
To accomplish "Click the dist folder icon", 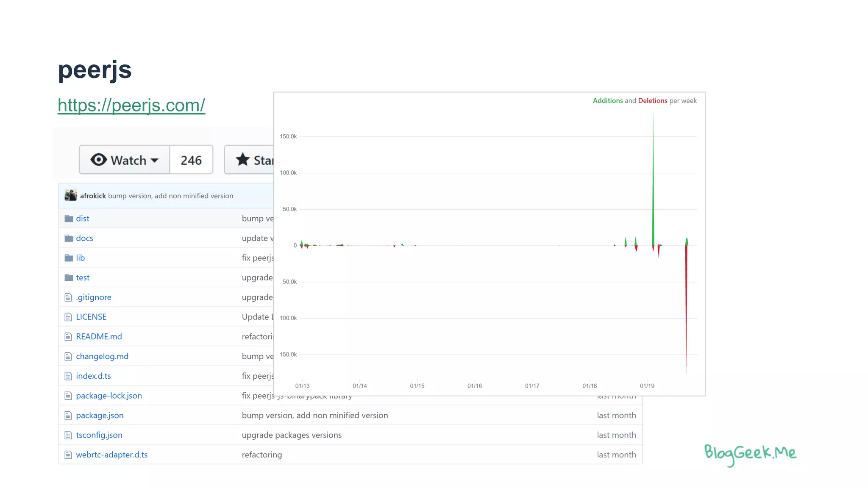I will (69, 219).
